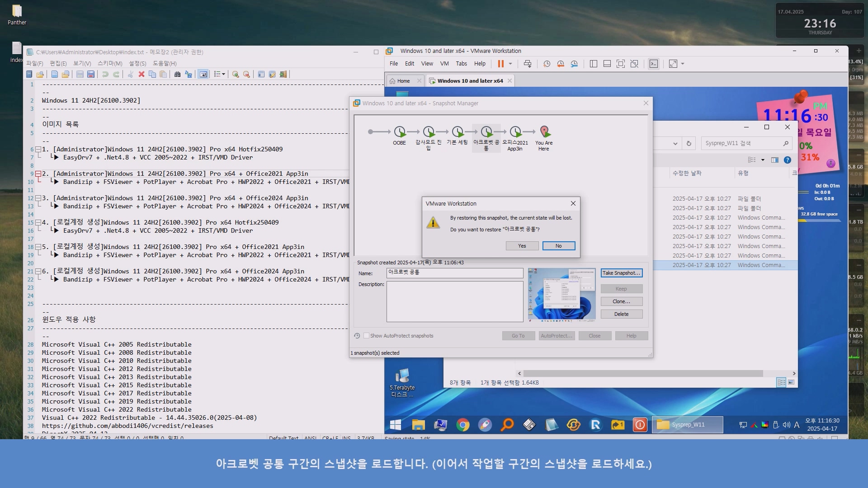Select the 오피스2021 App3in snapshot icon

click(x=515, y=132)
